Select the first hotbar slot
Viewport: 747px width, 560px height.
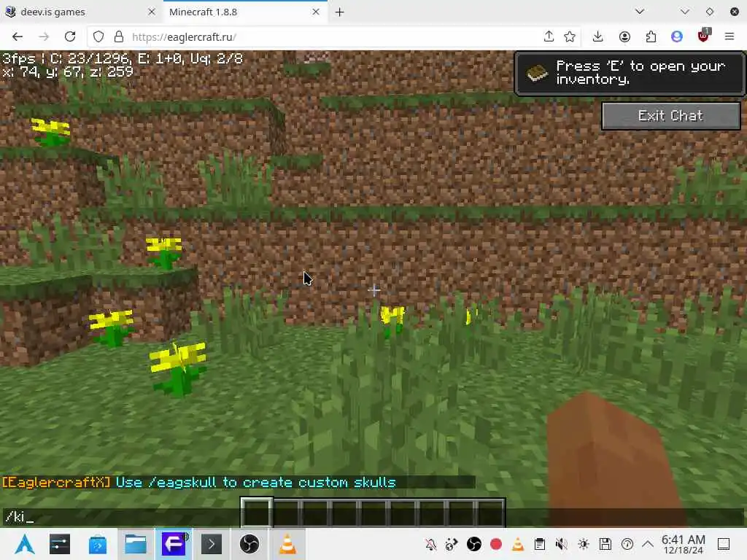click(257, 513)
